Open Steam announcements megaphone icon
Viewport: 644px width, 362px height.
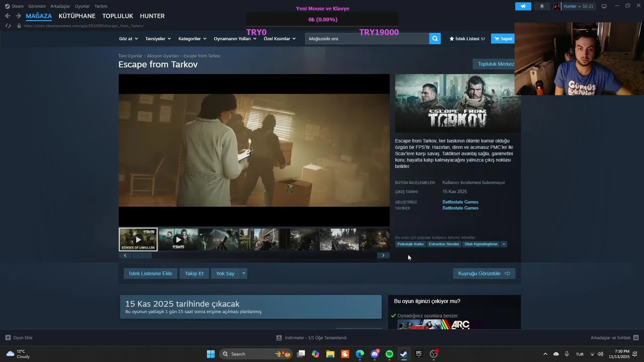click(523, 6)
